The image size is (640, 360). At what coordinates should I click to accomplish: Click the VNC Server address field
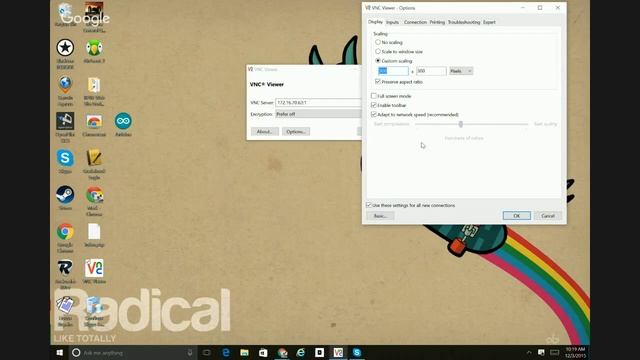318,102
